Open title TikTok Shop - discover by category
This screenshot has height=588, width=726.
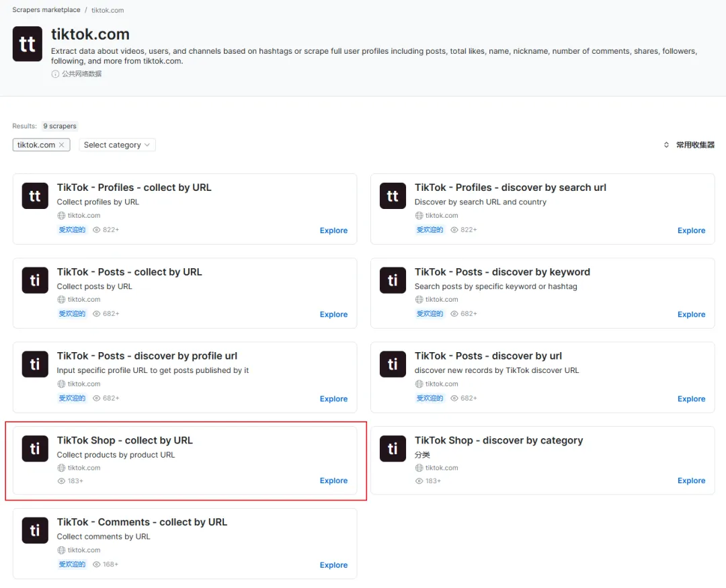499,440
